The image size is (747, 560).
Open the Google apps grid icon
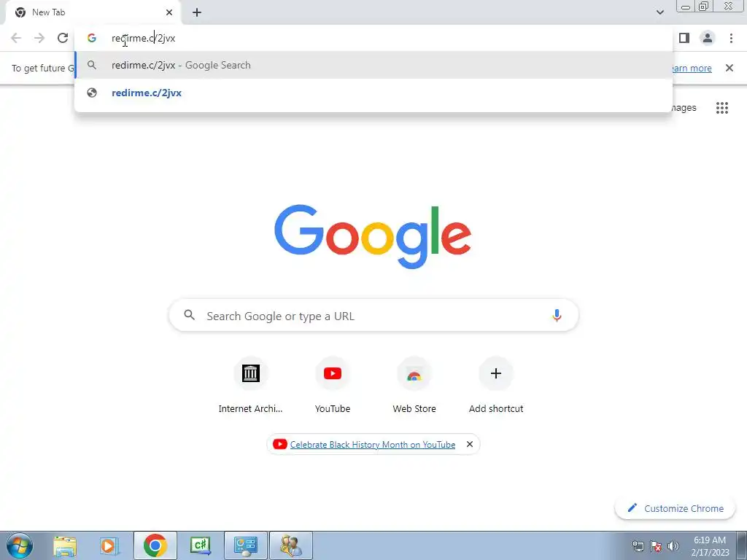pyautogui.click(x=721, y=108)
